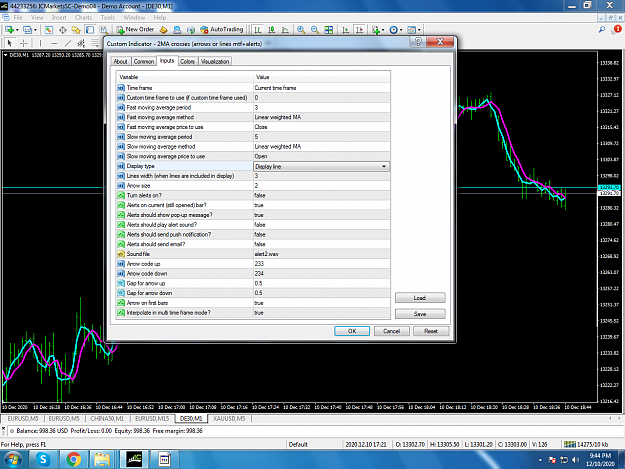The width and height of the screenshot is (625, 469).
Task: Select the 'Alerts should play alert sound?' row
Action: (253, 225)
